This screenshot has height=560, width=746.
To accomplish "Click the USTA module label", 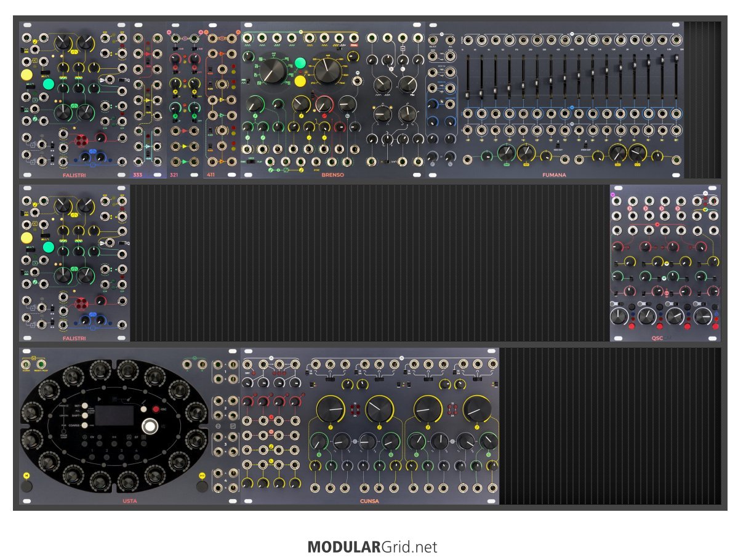I will point(130,501).
